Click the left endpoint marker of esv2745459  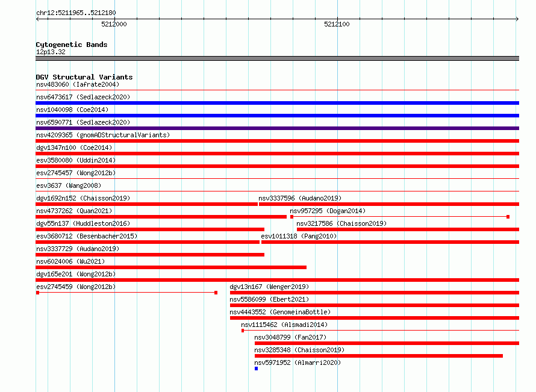(x=37, y=293)
